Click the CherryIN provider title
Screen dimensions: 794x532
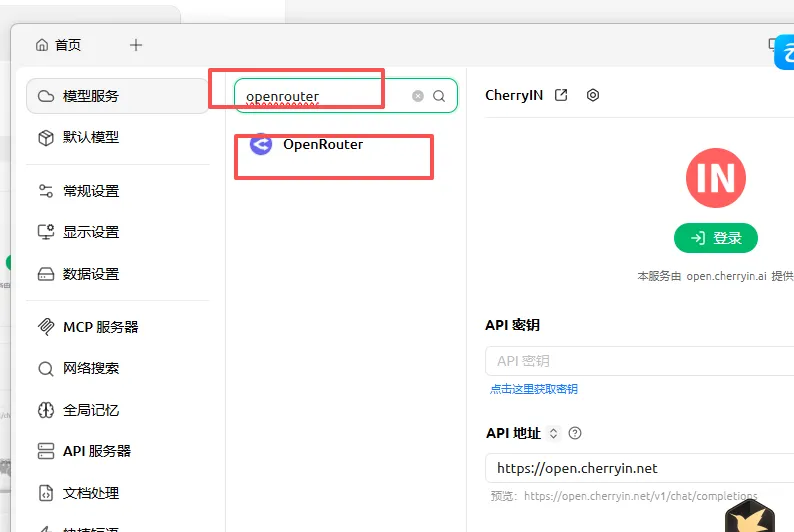pos(514,95)
